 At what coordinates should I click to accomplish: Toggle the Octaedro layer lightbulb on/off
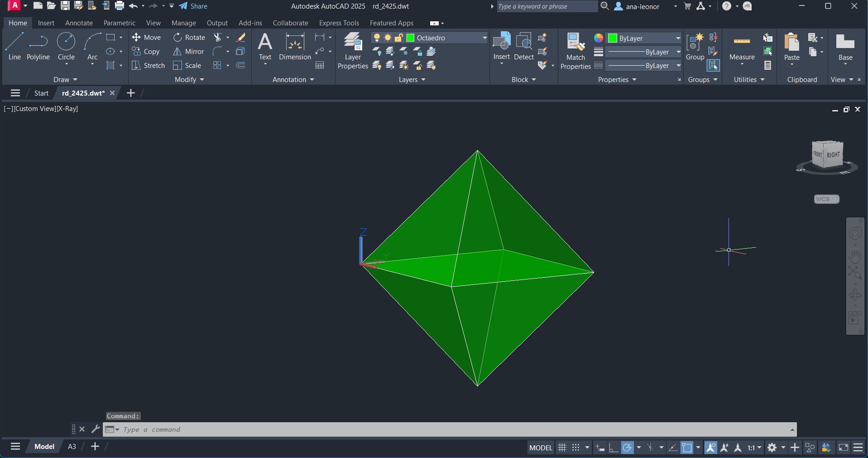[x=377, y=38]
